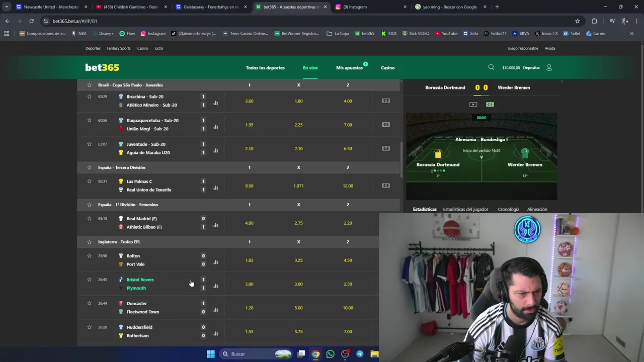Screen dimensions: 644x362
Task: Open the Chrome apps grid icon
Action: click(7, 33)
